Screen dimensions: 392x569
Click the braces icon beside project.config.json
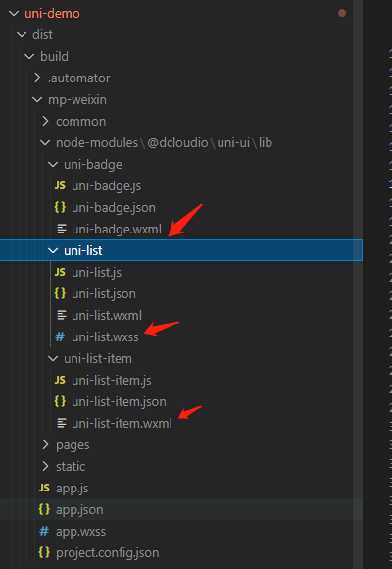(x=44, y=552)
